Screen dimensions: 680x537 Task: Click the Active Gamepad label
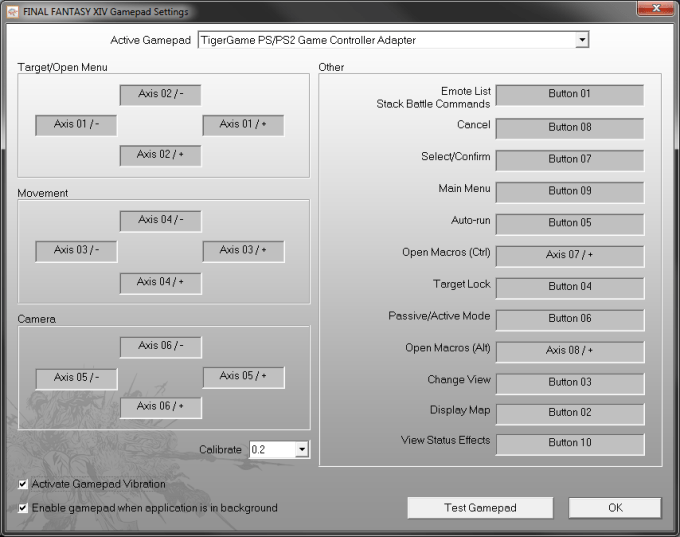point(150,40)
